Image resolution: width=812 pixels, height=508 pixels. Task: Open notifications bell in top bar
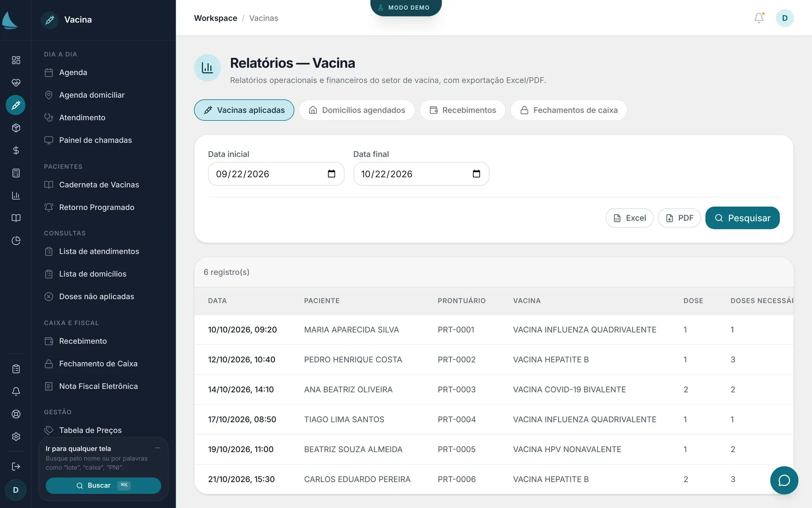(759, 18)
